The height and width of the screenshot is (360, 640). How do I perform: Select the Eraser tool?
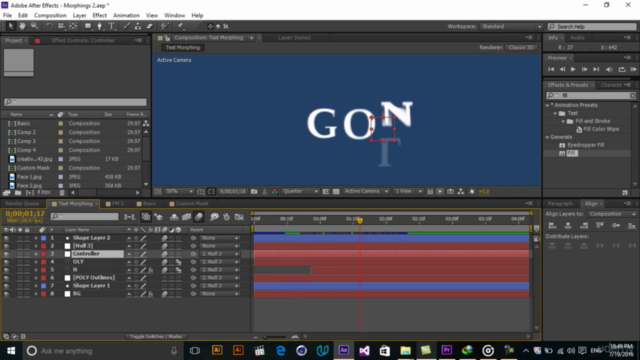(x=150, y=26)
